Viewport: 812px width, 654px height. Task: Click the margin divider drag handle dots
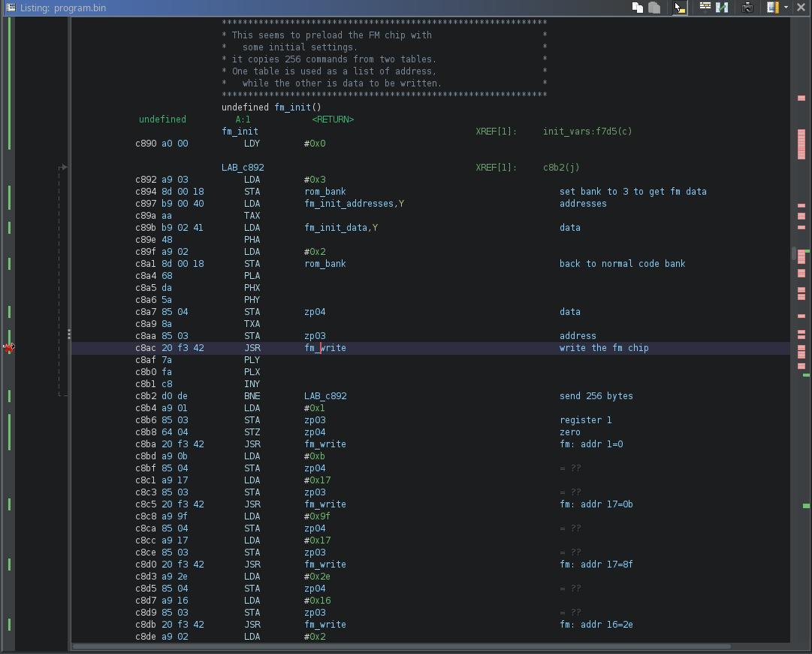69,335
